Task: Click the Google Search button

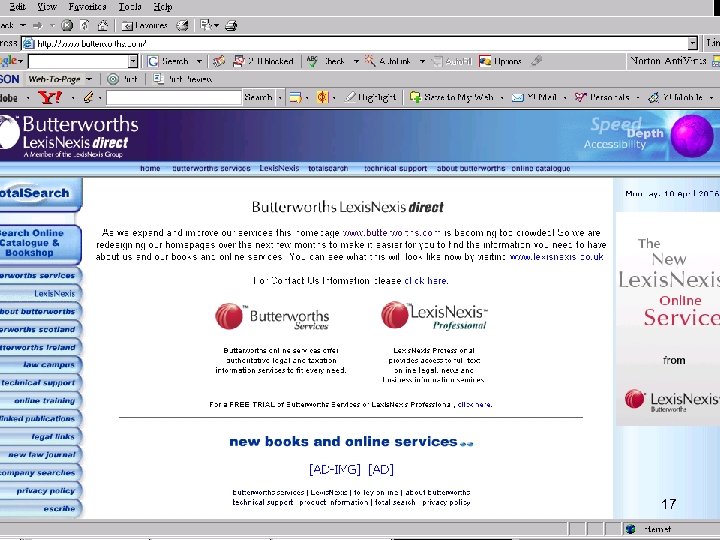Action: [x=169, y=61]
